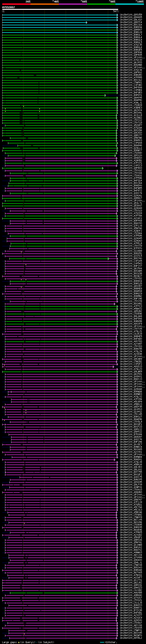Select hit UniRef100_Q8RX77

click(131, 135)
